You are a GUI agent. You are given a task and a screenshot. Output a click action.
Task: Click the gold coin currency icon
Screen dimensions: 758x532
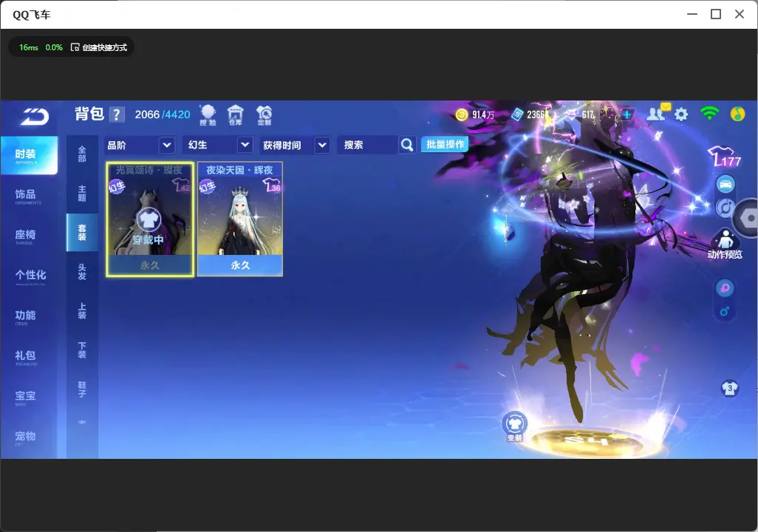[x=462, y=115]
